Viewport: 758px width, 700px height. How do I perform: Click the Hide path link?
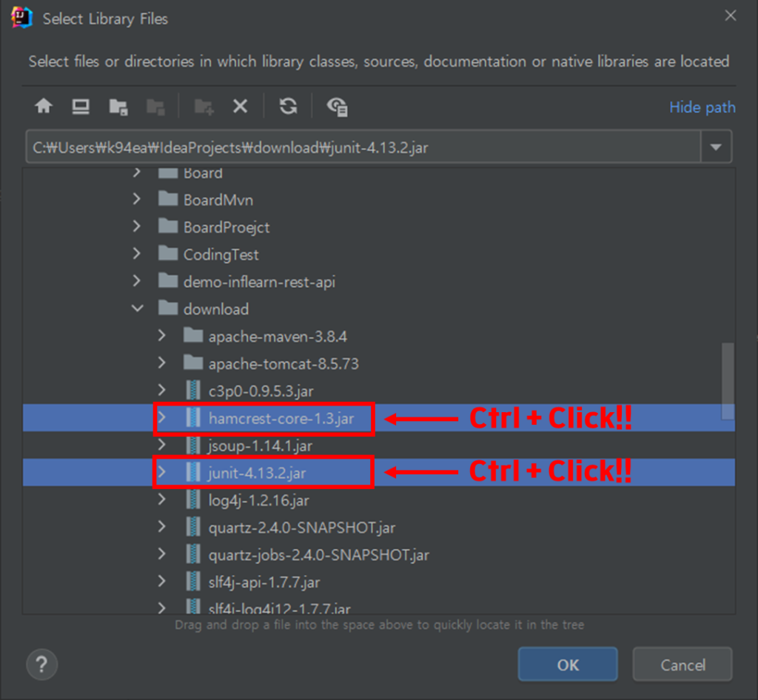coord(702,107)
